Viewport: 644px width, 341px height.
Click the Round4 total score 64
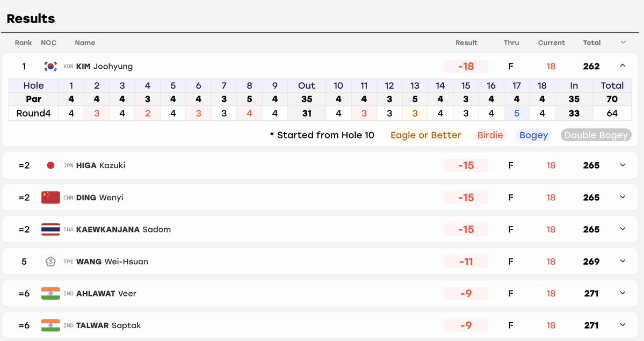(x=612, y=113)
